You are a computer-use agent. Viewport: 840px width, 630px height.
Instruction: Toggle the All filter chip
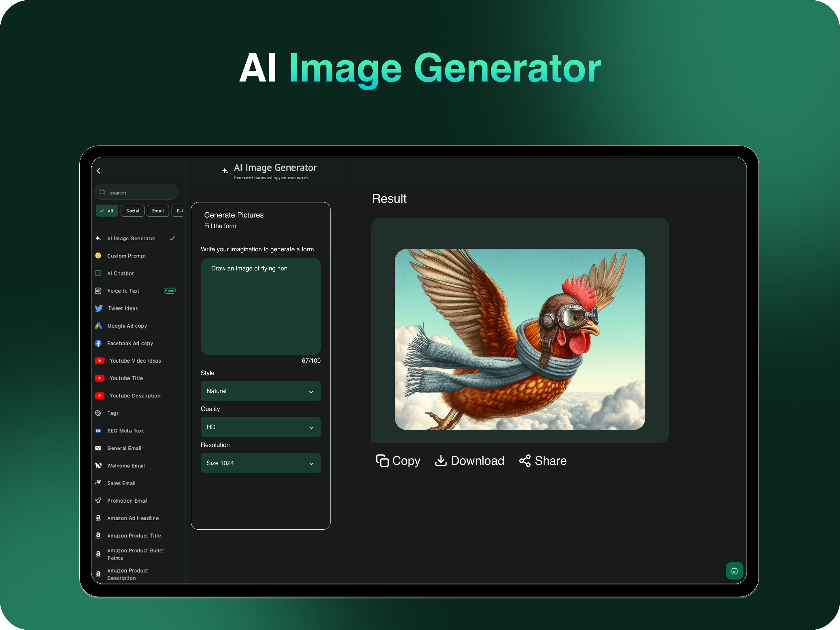click(107, 211)
